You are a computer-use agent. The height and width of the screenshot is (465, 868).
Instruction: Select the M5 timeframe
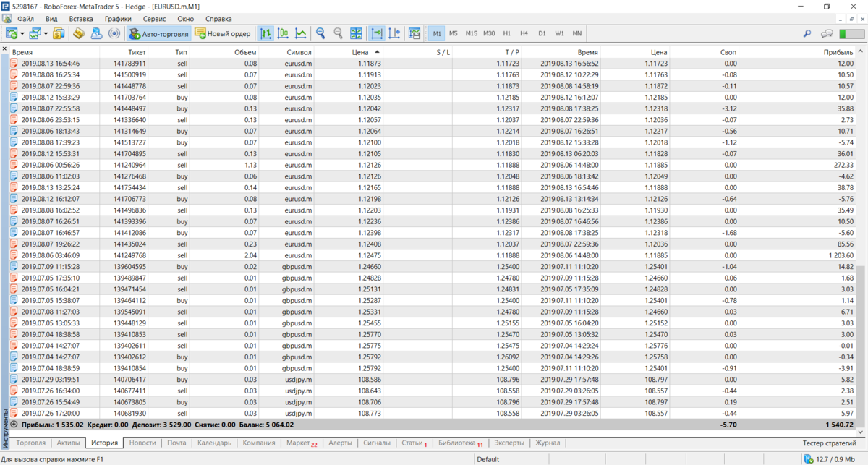tap(454, 33)
